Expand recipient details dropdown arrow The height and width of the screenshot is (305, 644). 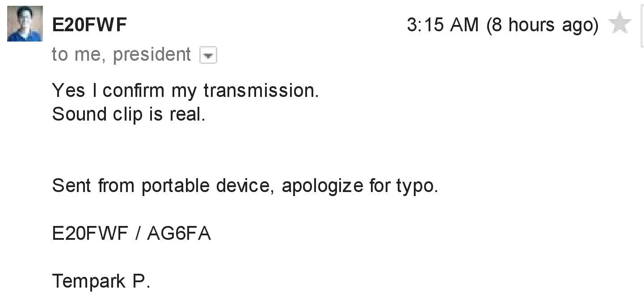click(208, 56)
